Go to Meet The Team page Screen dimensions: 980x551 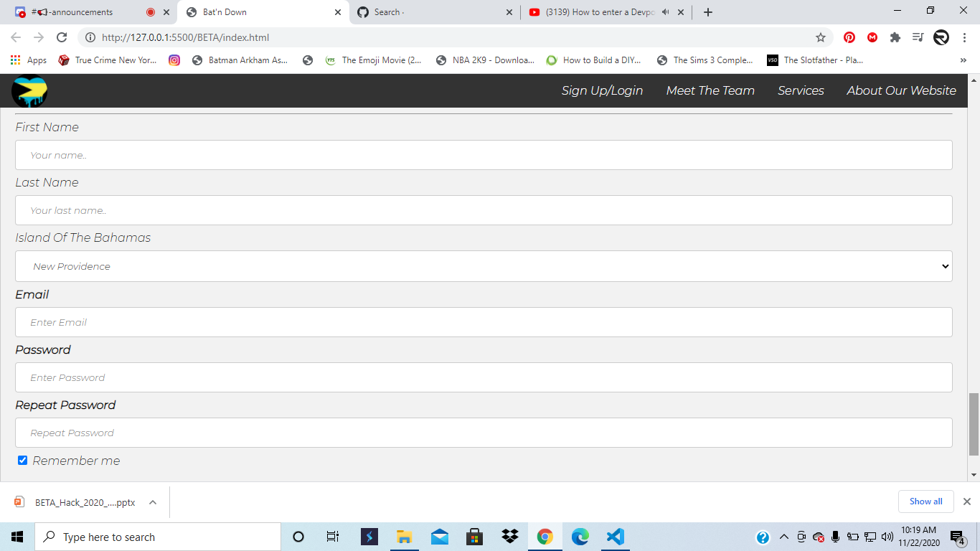coord(710,90)
